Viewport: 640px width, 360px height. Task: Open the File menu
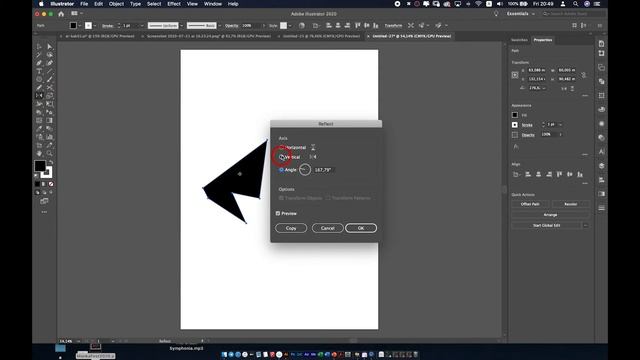click(84, 4)
